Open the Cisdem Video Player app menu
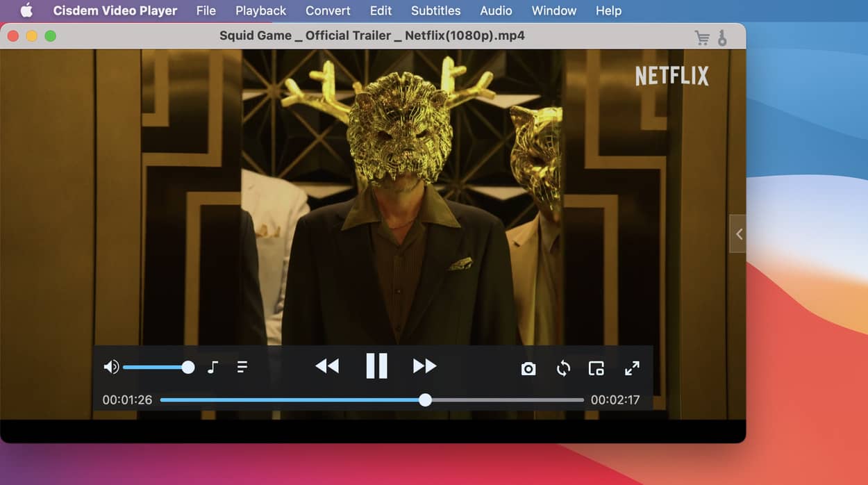This screenshot has width=868, height=485. pos(115,10)
